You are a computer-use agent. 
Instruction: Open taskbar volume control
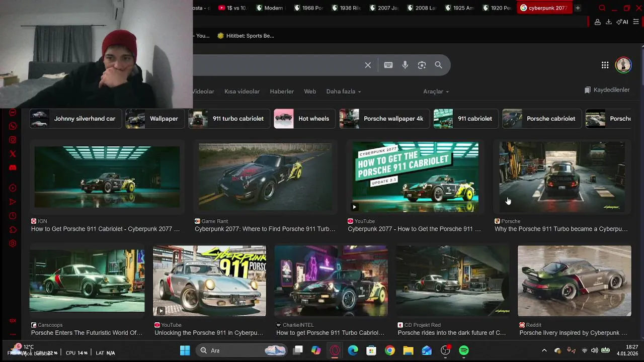[x=594, y=350]
